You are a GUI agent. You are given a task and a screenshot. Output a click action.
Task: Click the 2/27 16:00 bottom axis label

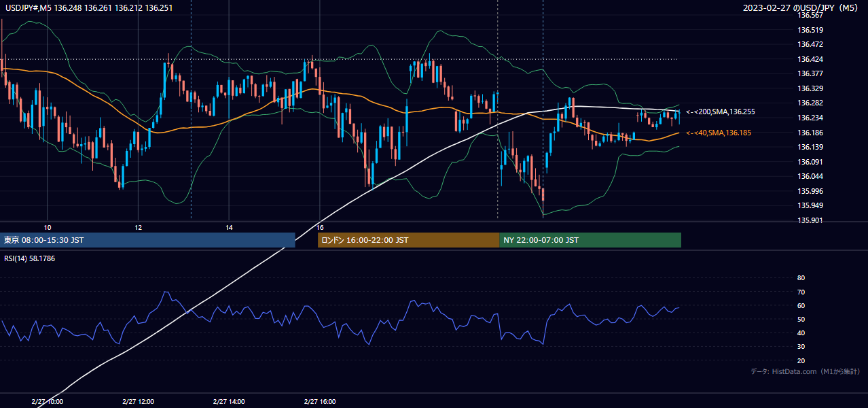(320, 402)
